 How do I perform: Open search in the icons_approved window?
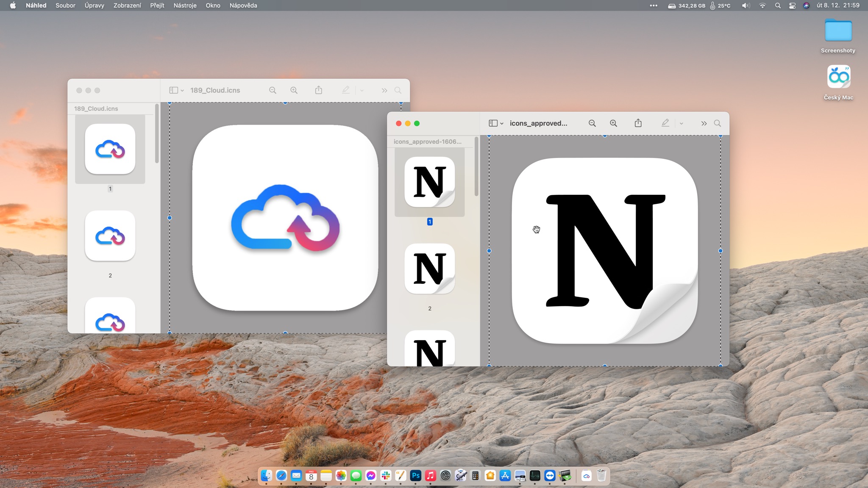coord(717,123)
